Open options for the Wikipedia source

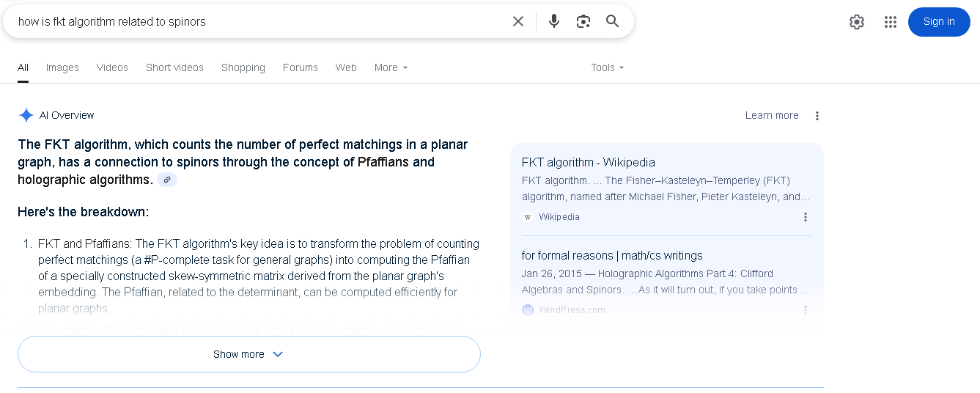point(806,217)
